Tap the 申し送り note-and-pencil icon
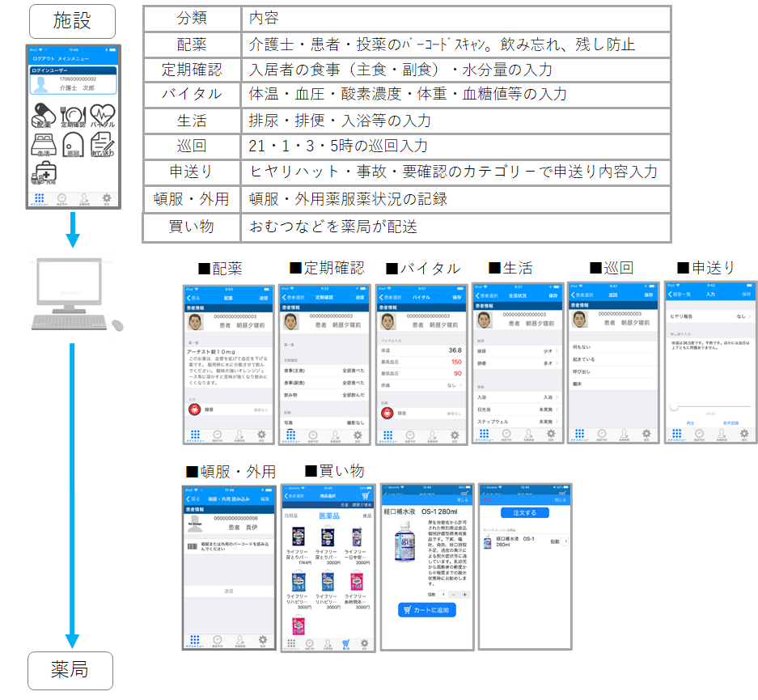Viewport: 758px width, 700px height. [x=102, y=146]
